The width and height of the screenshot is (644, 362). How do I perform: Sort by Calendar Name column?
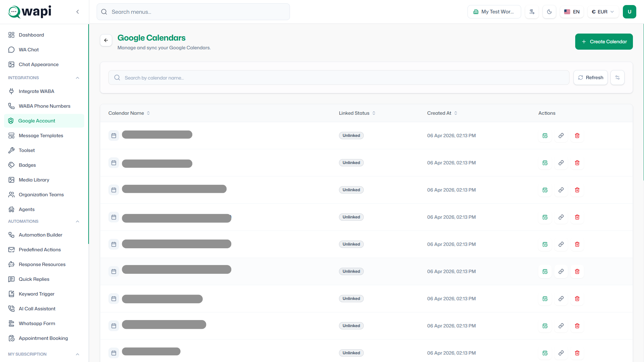point(129,113)
